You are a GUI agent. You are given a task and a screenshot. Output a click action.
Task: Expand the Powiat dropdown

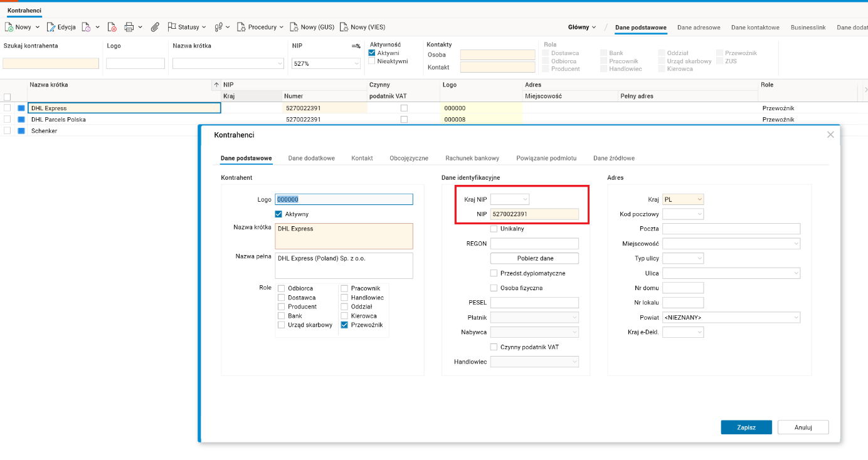point(731,318)
